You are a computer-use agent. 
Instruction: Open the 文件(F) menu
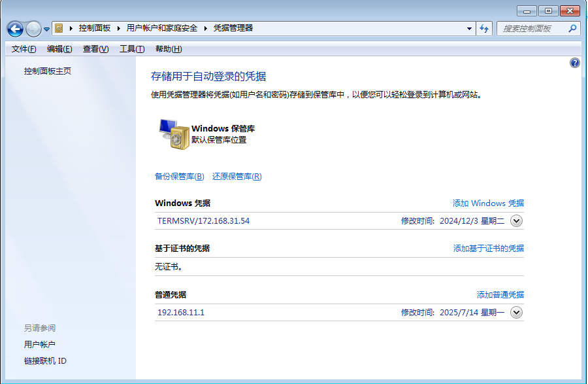[x=24, y=49]
